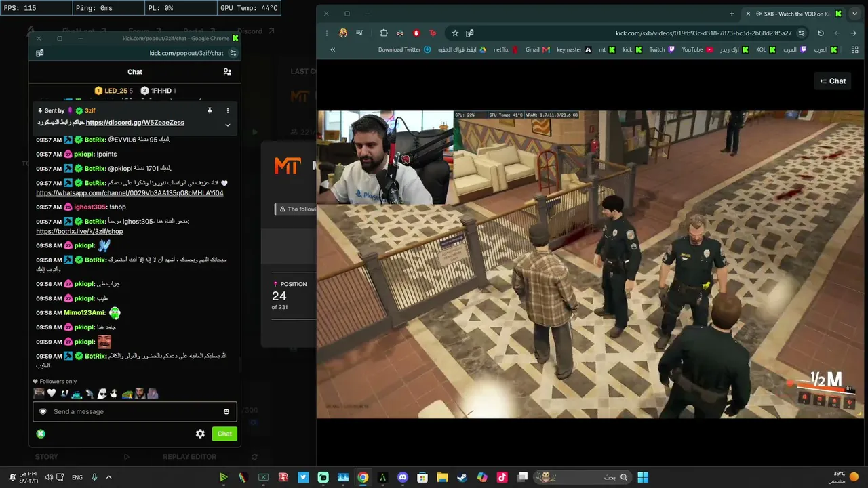Bookmark this page with the star icon

(x=455, y=33)
